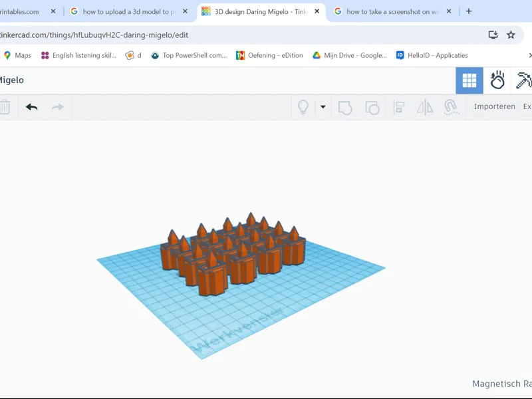
Task: Open Top PowerShell commands bookmark
Action: pyautogui.click(x=189, y=55)
